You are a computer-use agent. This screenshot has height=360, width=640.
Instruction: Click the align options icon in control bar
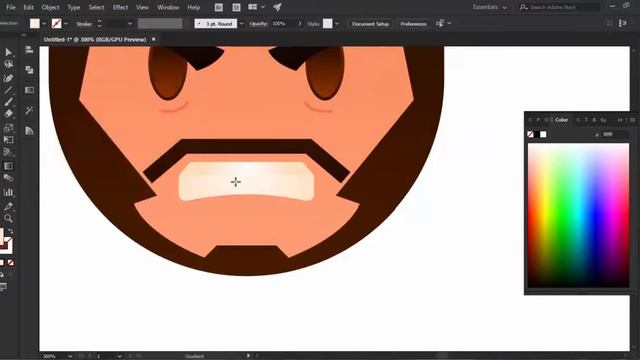coord(440,24)
